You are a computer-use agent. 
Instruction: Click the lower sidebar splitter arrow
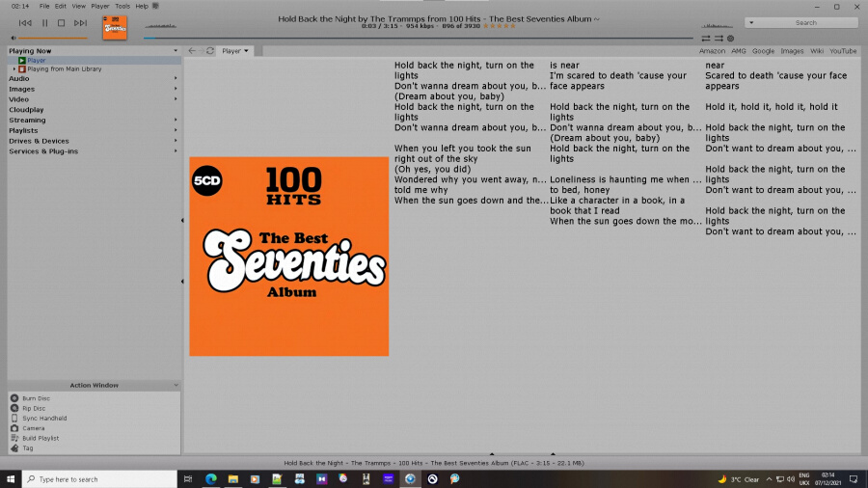182,281
